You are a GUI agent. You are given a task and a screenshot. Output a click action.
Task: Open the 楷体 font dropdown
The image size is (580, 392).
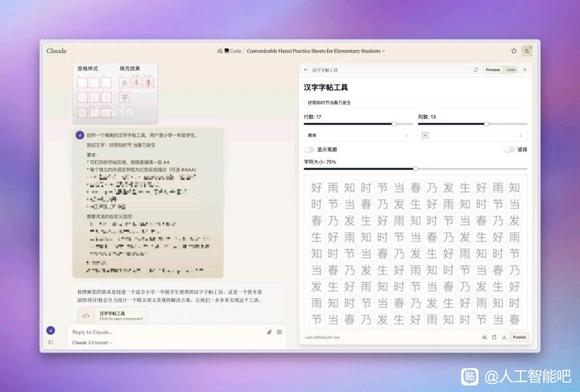click(x=358, y=135)
